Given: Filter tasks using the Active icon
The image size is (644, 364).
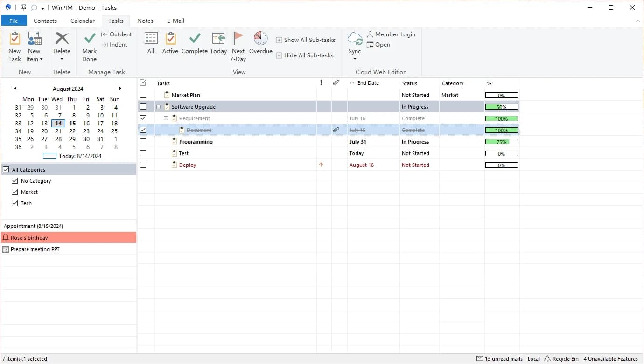Looking at the screenshot, I should click(x=170, y=39).
